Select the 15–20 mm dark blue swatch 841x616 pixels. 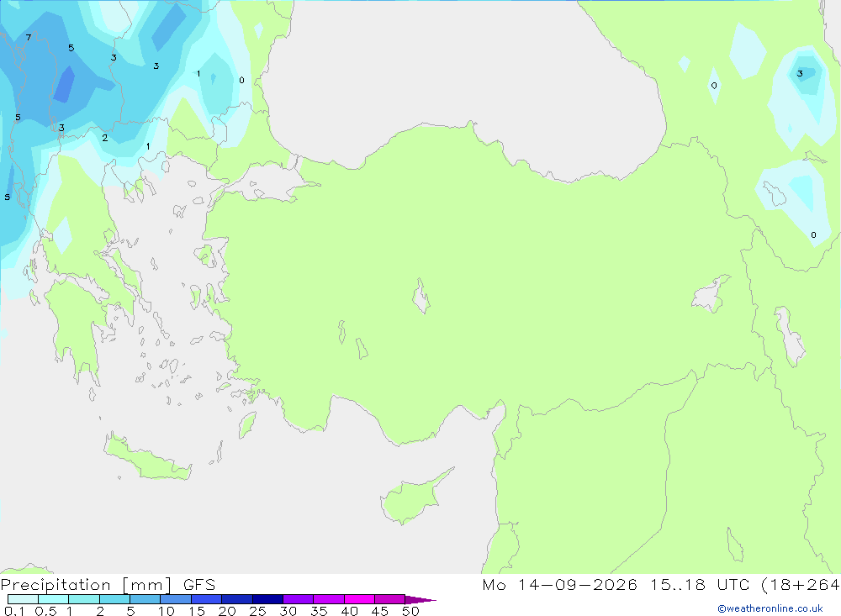[206, 599]
